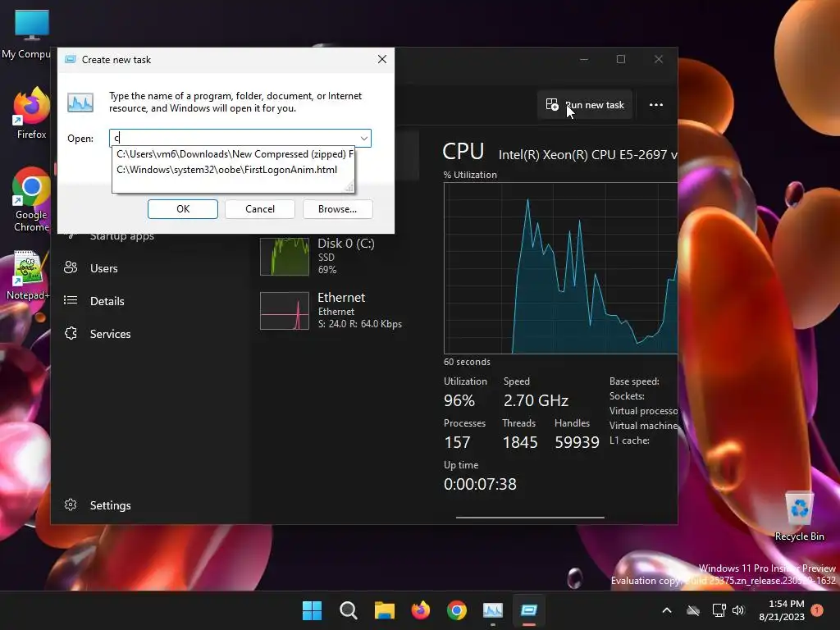Close the Create new task dialog

point(382,59)
